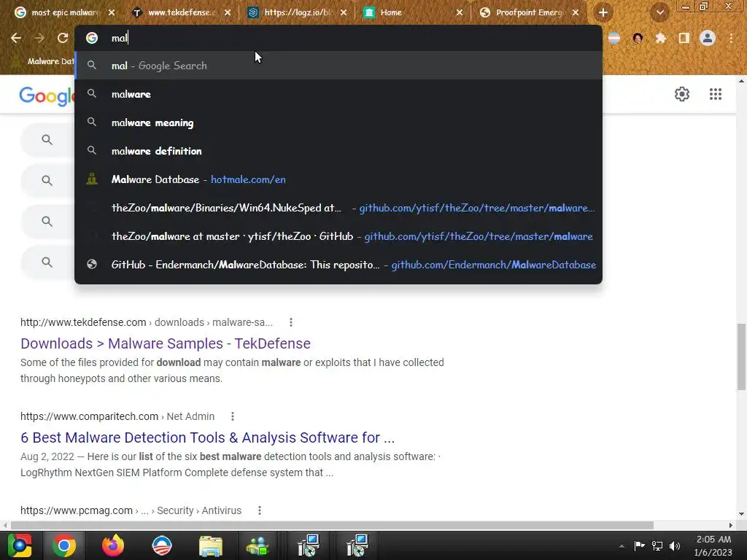Open a new browser tab
This screenshot has width=747, height=560.
(603, 13)
